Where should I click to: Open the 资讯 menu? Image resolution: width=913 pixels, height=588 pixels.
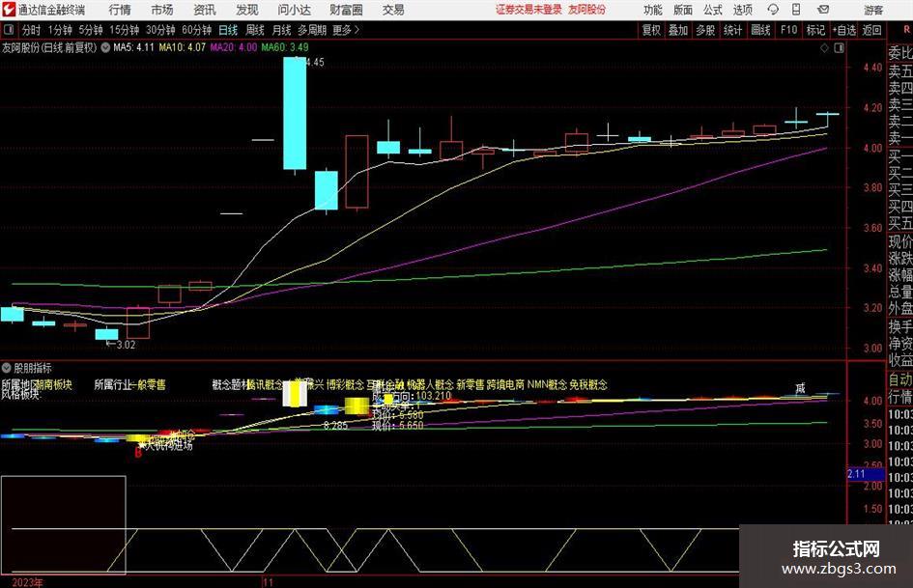coord(205,10)
